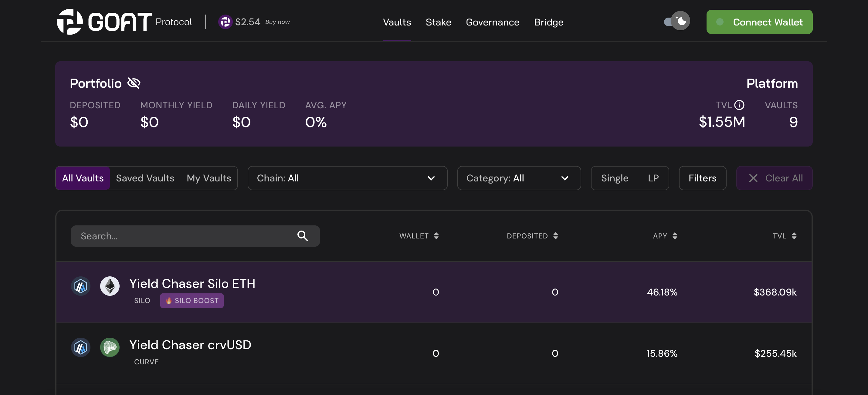Hide portfolio values with the eye icon
Screen dimensions: 868x395
click(134, 83)
